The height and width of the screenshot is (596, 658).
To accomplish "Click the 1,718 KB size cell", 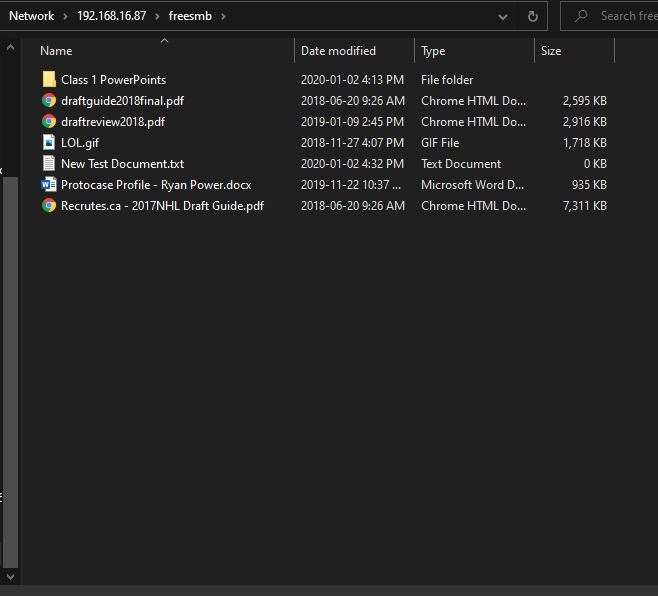I will (585, 143).
